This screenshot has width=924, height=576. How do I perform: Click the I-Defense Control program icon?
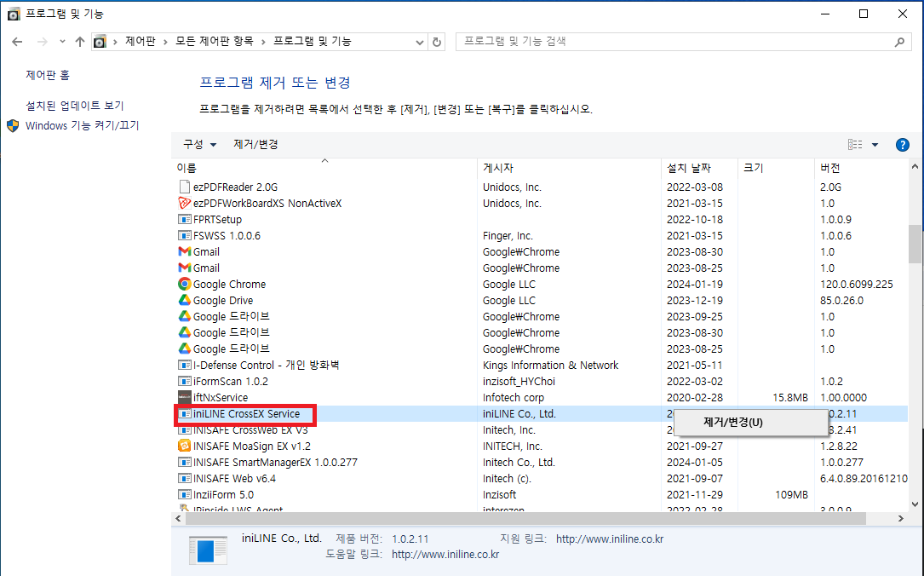point(185,365)
